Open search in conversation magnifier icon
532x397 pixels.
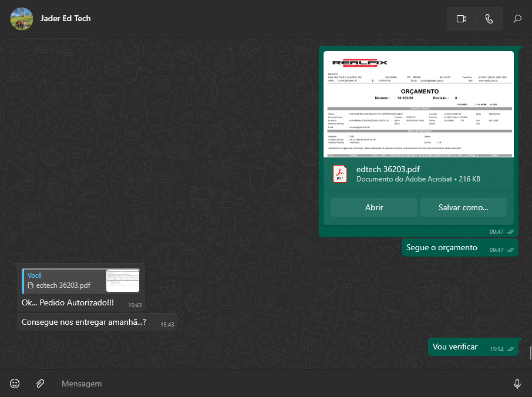[x=517, y=19]
